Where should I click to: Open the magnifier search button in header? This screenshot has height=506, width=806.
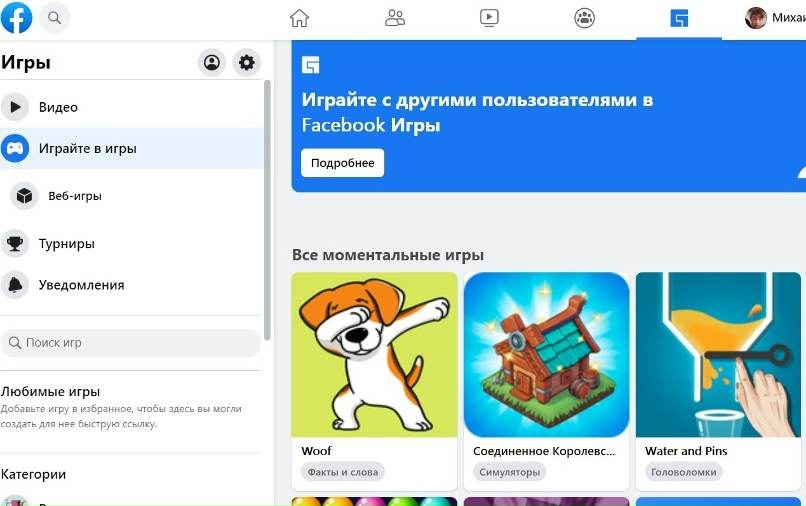54,18
